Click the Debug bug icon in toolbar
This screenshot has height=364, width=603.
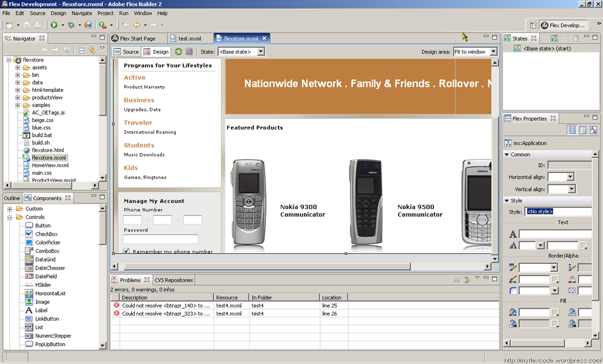[71, 25]
